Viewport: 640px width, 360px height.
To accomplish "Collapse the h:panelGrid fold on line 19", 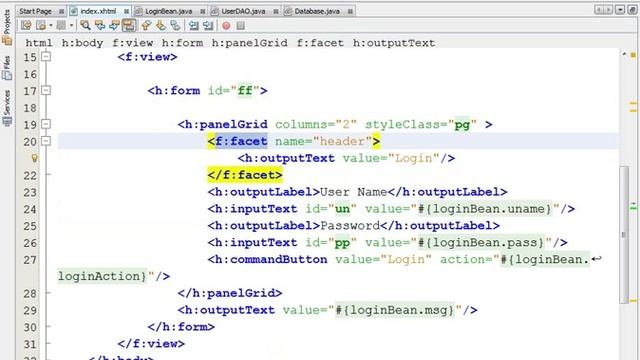I will pos(46,124).
